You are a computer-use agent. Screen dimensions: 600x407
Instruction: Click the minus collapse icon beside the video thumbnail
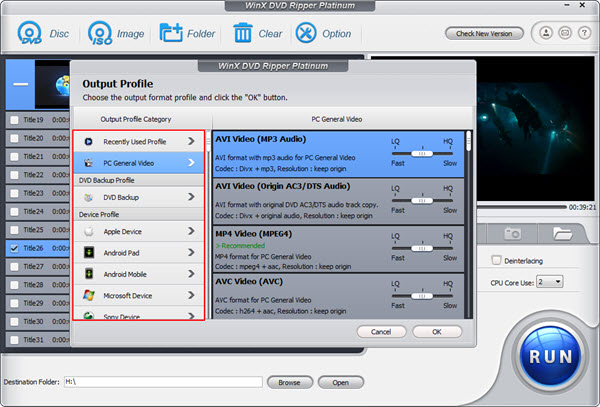pos(21,84)
